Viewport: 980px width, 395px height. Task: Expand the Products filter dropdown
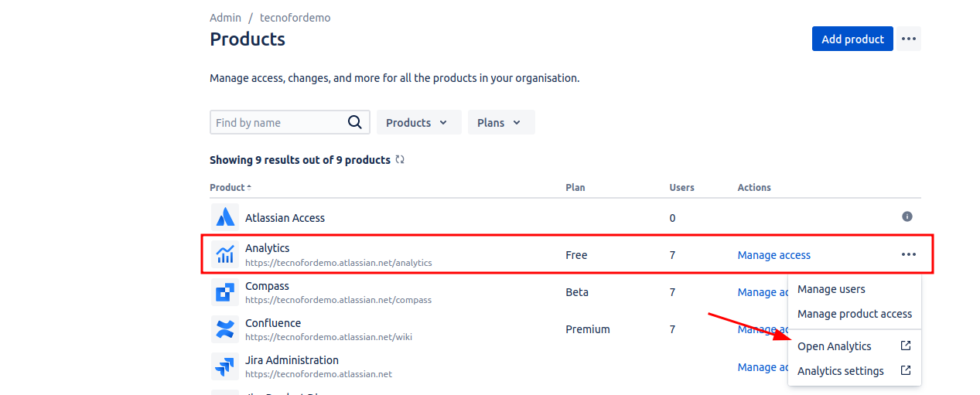(x=418, y=122)
